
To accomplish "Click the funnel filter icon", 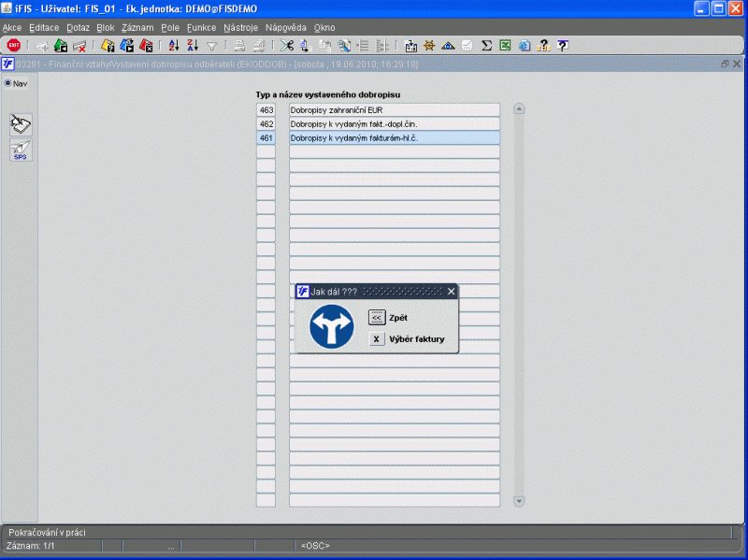I will click(212, 46).
